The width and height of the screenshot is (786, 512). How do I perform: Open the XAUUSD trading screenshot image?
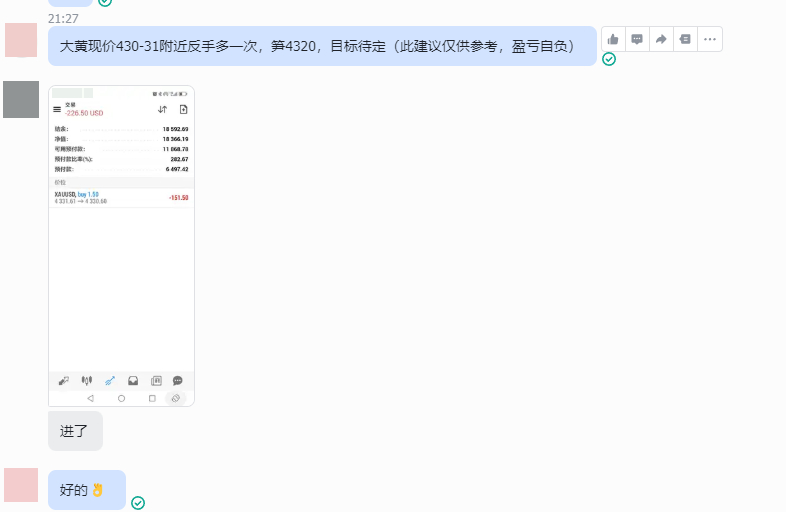121,246
